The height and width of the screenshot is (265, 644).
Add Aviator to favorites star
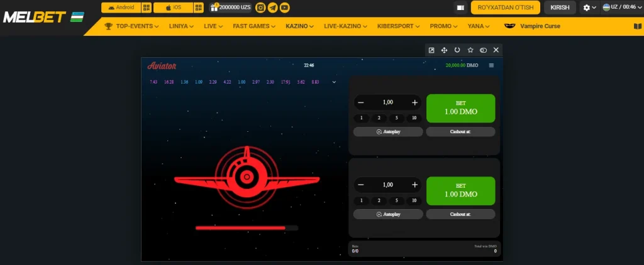pos(470,50)
